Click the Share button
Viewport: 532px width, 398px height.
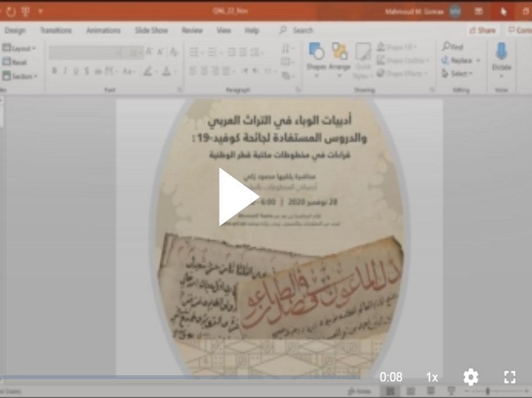pyautogui.click(x=482, y=30)
